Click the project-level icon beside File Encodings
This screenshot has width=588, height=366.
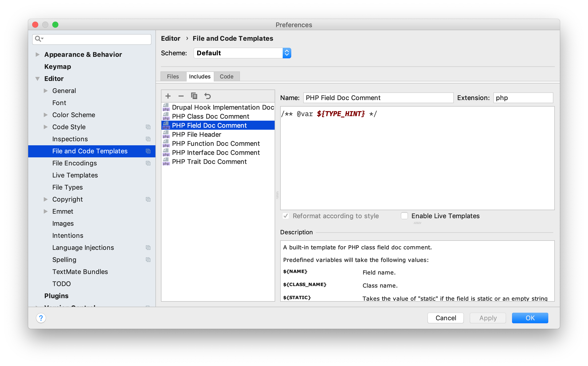pos(148,163)
